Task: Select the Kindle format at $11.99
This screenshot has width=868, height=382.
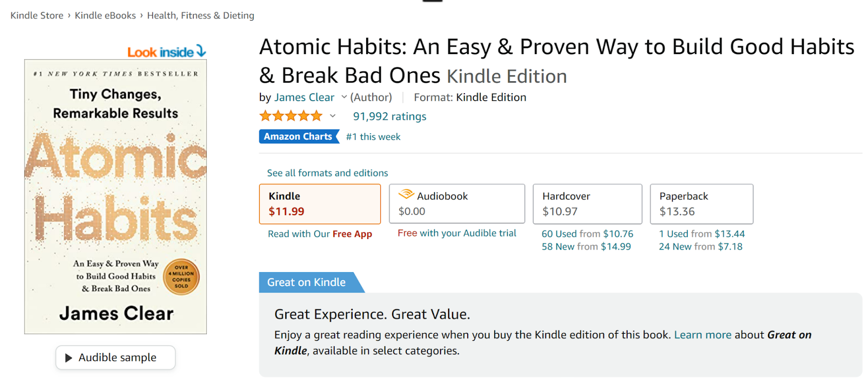Action: pos(320,204)
